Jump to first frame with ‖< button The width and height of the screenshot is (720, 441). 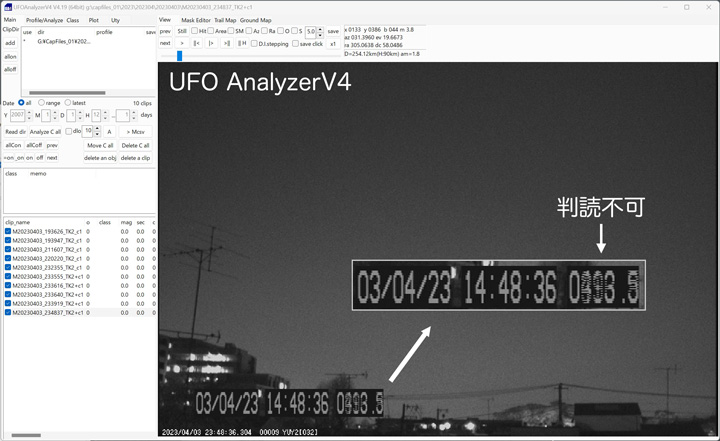point(197,43)
